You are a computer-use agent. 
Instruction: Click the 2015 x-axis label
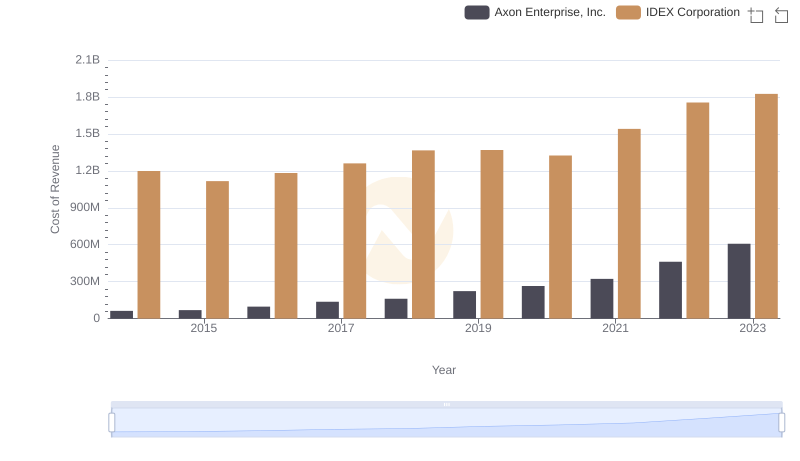click(204, 328)
